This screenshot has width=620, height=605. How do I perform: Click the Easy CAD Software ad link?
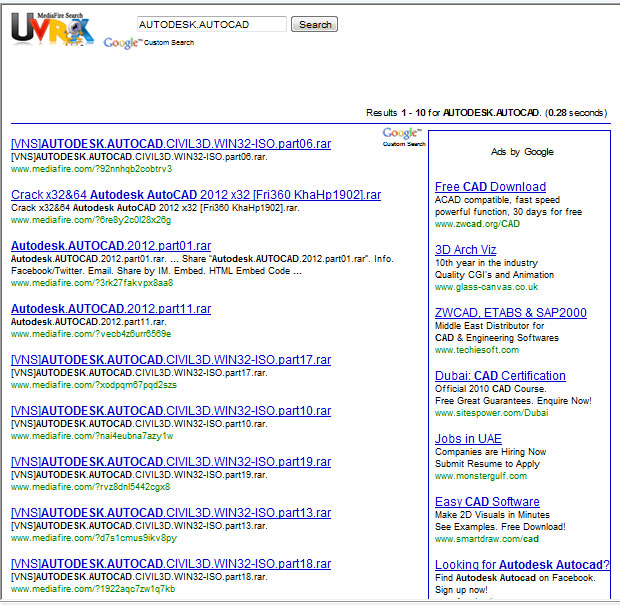pos(487,501)
